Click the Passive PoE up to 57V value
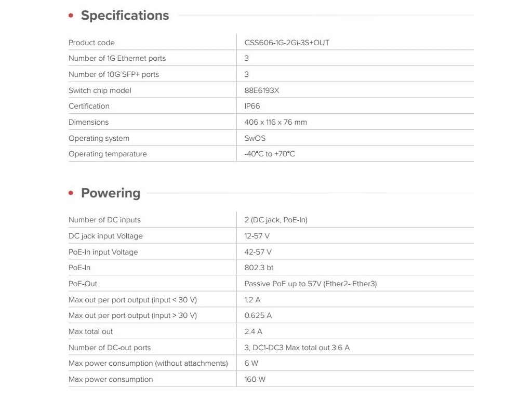The height and width of the screenshot is (399, 532). [311, 284]
